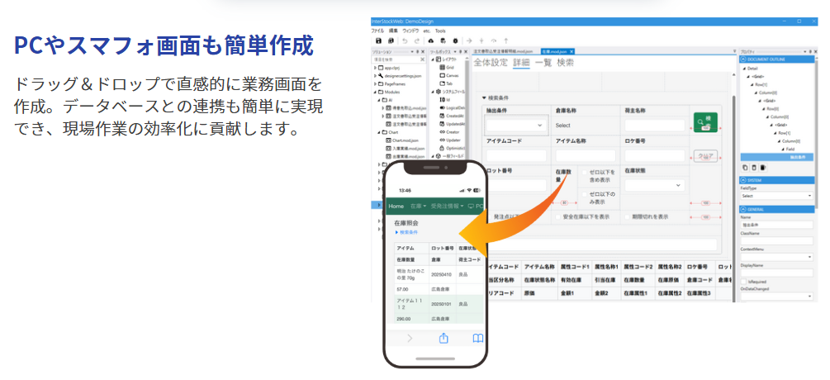Click the Save icon in the toolbar
The height and width of the screenshot is (380, 830).
click(378, 40)
